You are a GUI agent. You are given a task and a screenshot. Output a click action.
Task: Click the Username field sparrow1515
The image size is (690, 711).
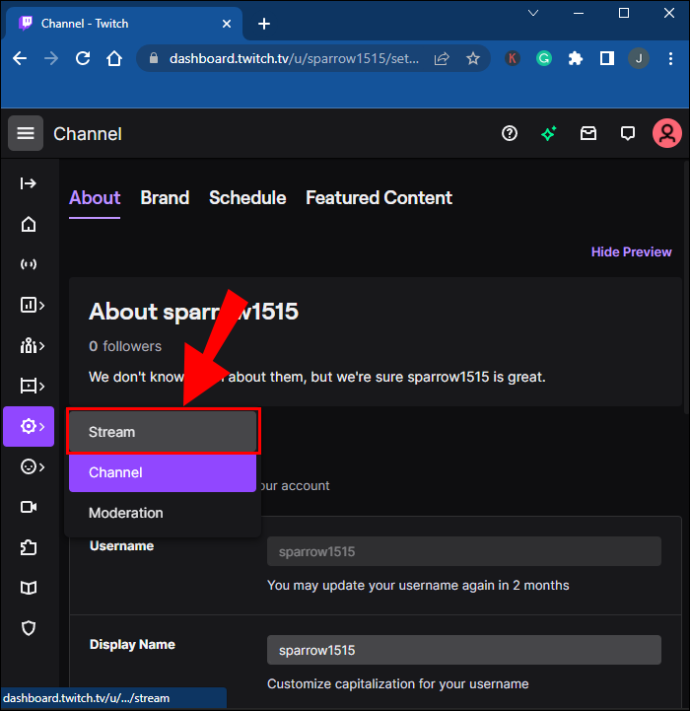[x=464, y=551]
